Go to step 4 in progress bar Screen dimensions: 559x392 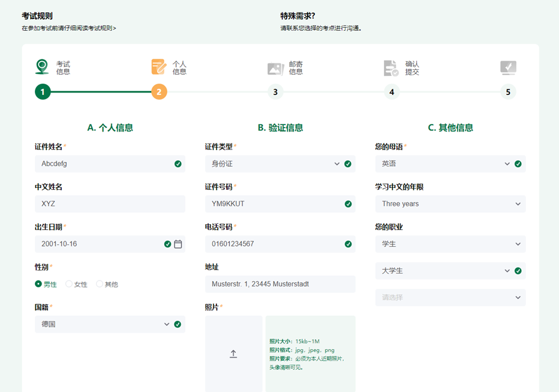click(391, 92)
